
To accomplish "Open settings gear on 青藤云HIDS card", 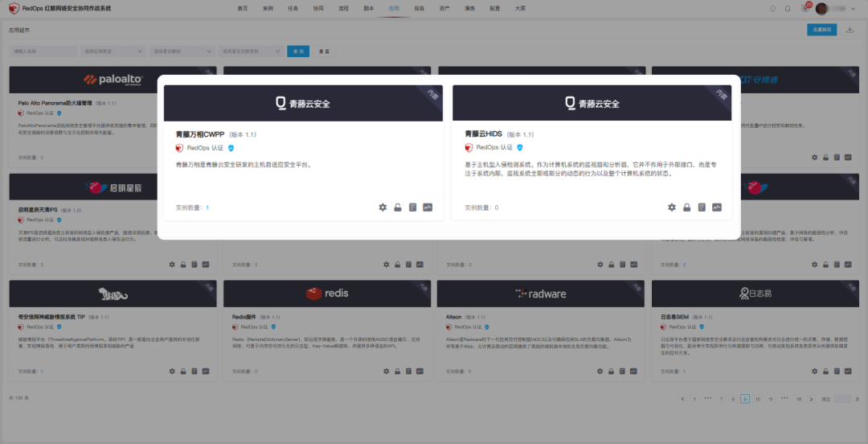I will [x=671, y=208].
